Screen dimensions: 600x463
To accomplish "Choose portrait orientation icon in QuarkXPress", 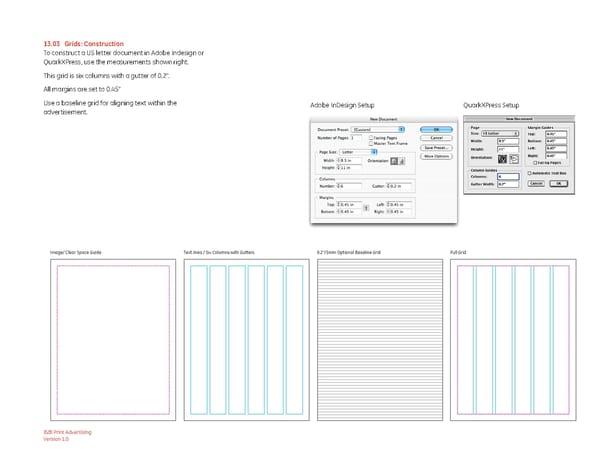I will coord(502,158).
